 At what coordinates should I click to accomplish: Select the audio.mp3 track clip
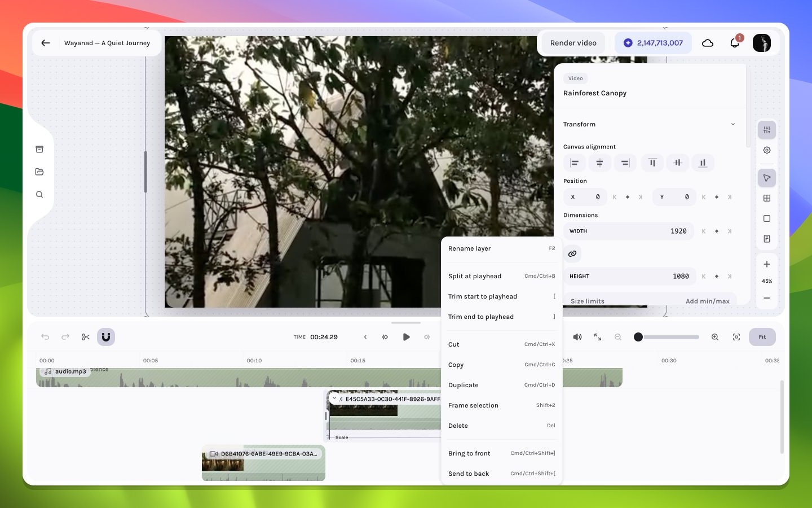329,377
